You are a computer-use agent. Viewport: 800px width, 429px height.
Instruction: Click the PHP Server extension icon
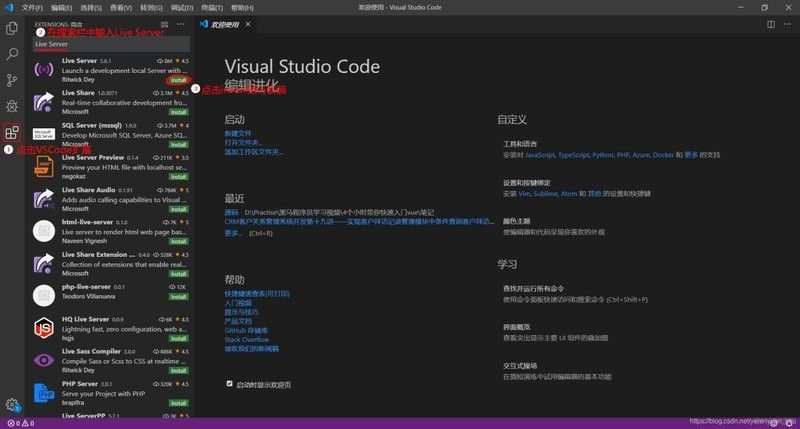[44, 393]
